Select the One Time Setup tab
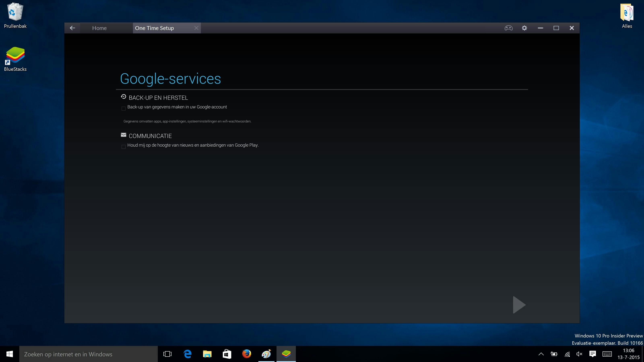Screen dimensions: 644x362 (x=154, y=28)
